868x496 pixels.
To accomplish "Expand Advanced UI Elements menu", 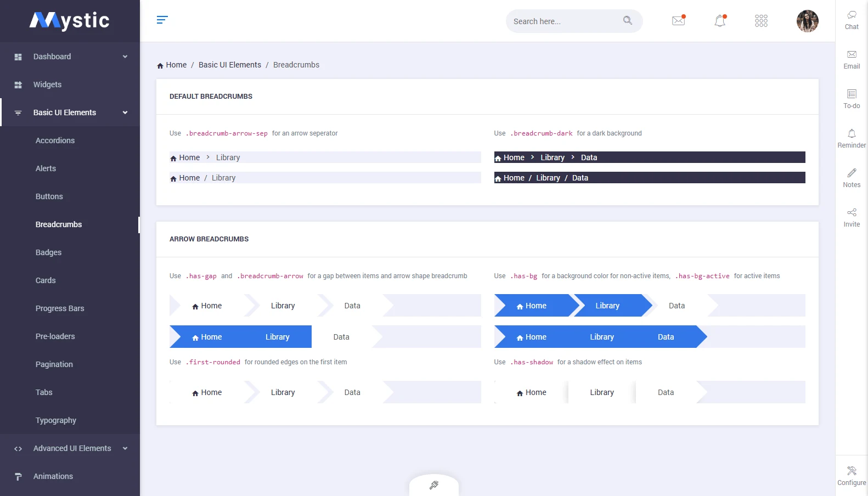I will point(70,448).
